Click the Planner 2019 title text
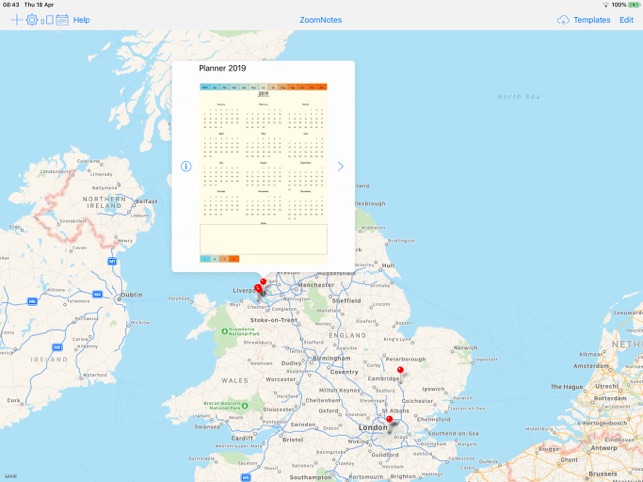This screenshot has height=482, width=643. [222, 69]
